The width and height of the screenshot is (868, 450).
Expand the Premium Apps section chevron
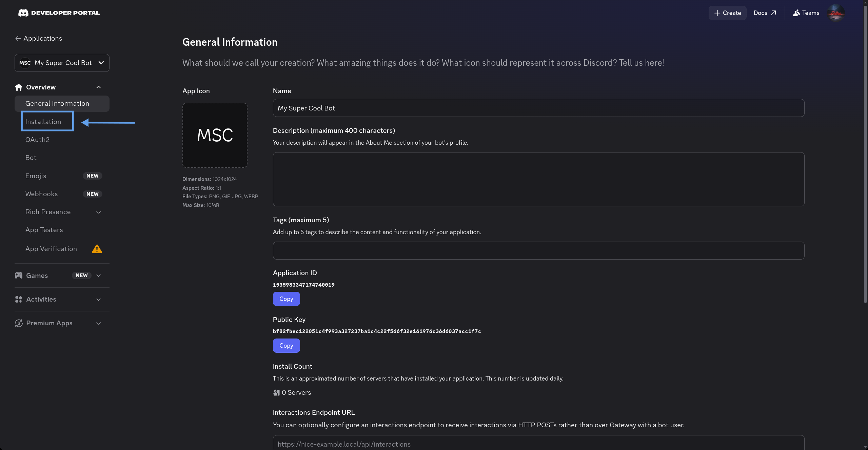99,323
